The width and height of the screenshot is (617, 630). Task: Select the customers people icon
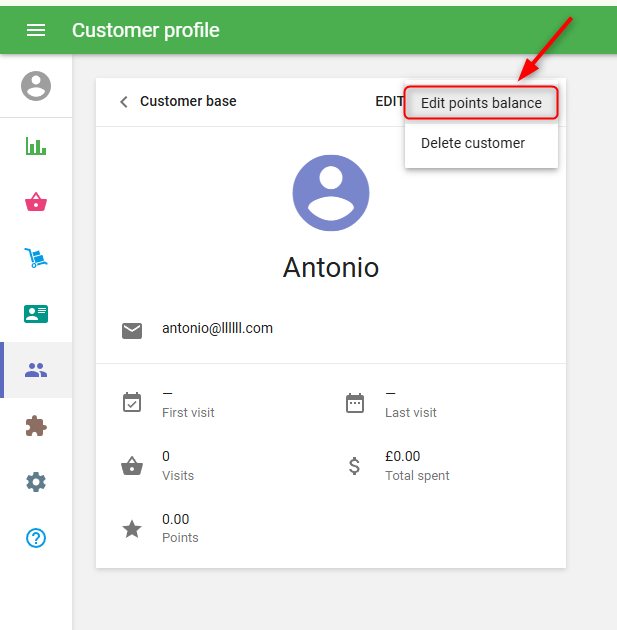click(x=36, y=370)
